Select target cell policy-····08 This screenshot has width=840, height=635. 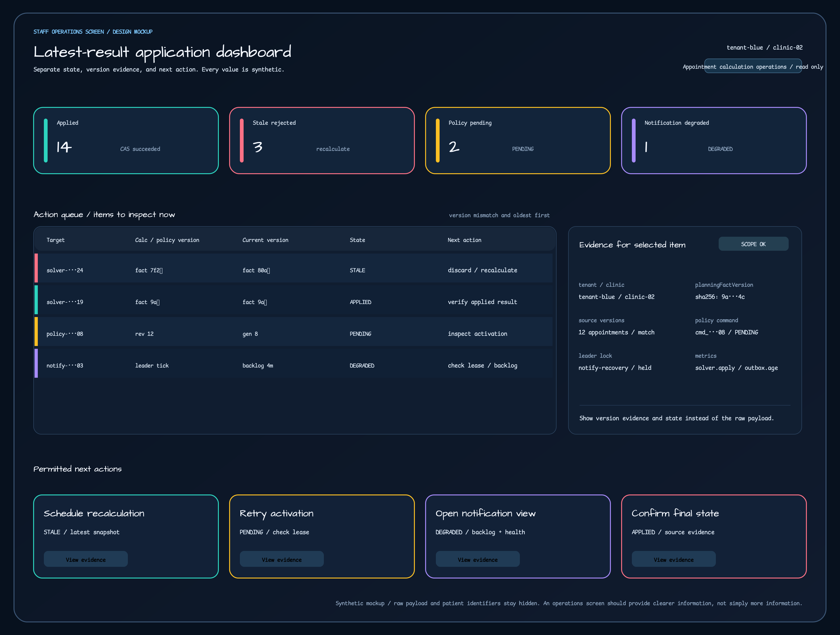pos(65,334)
